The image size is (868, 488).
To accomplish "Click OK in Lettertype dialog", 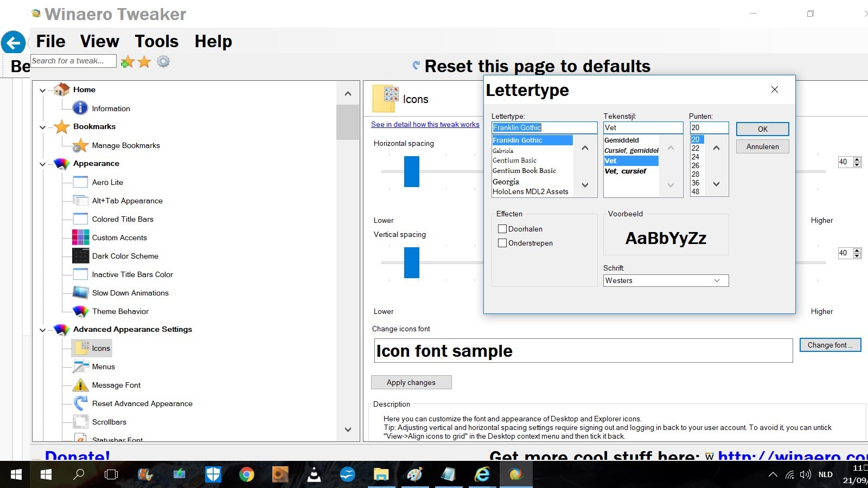I will tap(762, 129).
